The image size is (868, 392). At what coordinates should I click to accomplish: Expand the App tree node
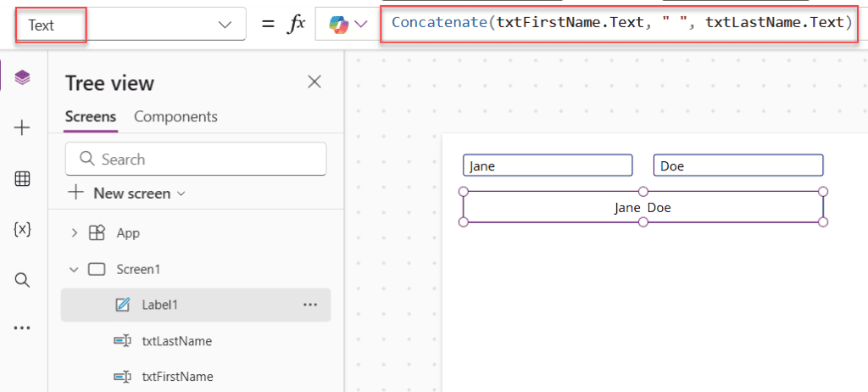(75, 233)
